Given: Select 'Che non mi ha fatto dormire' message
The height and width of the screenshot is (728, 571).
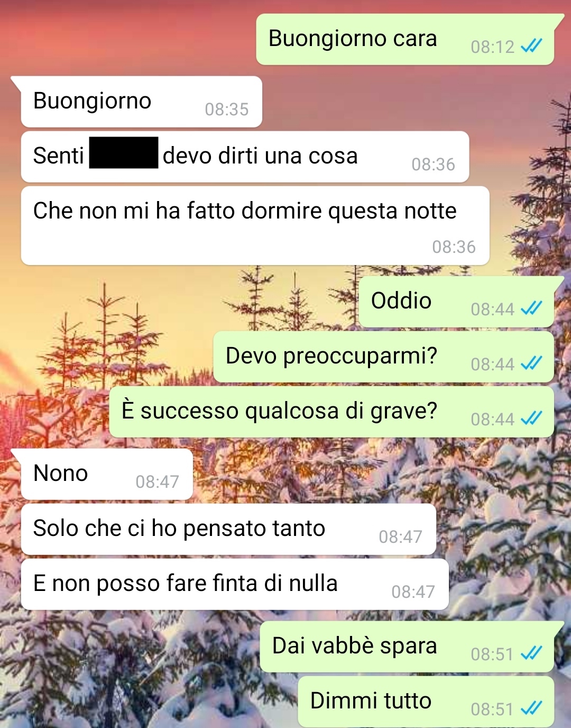Looking at the screenshot, I should pos(255,225).
